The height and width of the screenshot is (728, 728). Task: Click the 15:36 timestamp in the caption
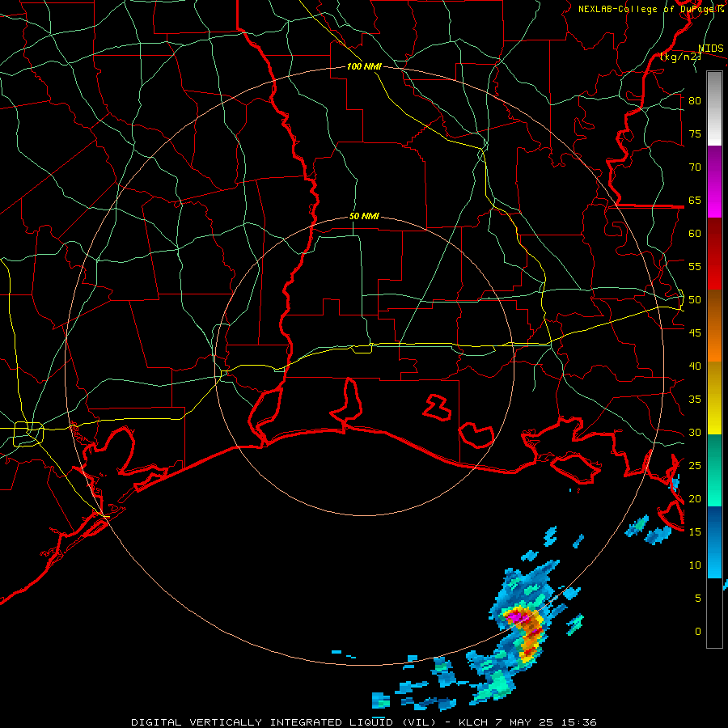tap(578, 722)
